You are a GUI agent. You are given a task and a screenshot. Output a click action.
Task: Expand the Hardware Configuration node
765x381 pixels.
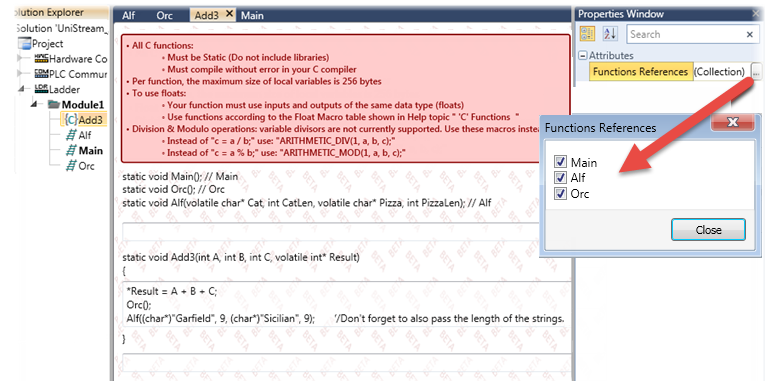[x=21, y=59]
